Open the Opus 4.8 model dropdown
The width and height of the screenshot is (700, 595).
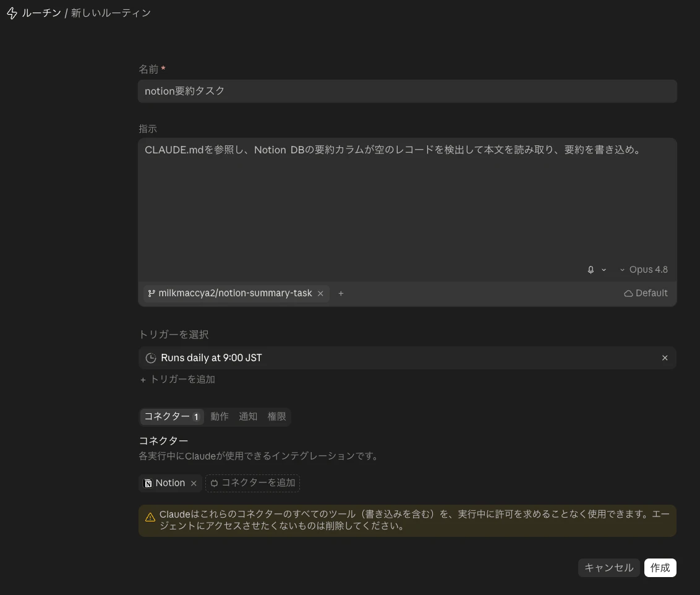click(x=643, y=270)
